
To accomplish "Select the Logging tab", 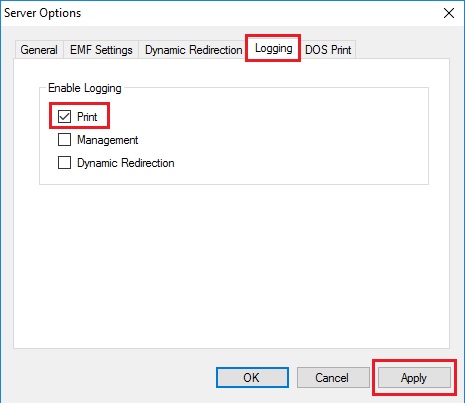I will [x=273, y=48].
